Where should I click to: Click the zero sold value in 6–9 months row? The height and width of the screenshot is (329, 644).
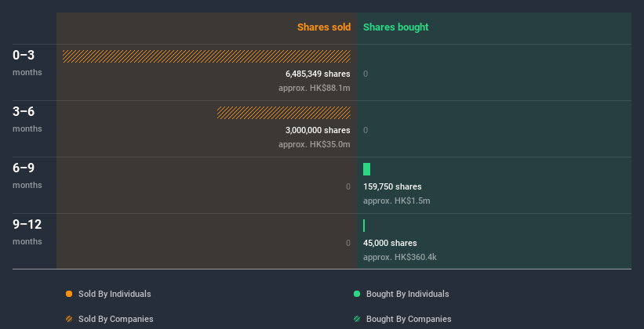348,186
